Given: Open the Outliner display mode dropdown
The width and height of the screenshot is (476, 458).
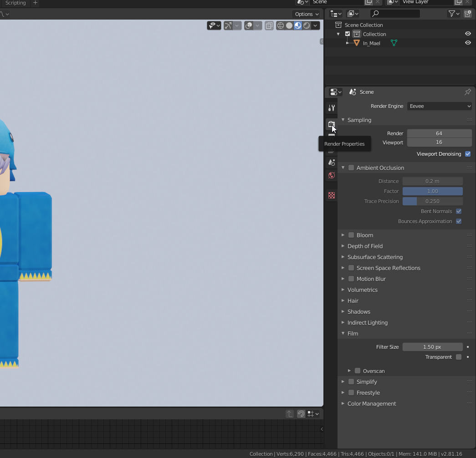Looking at the screenshot, I should tap(353, 14).
